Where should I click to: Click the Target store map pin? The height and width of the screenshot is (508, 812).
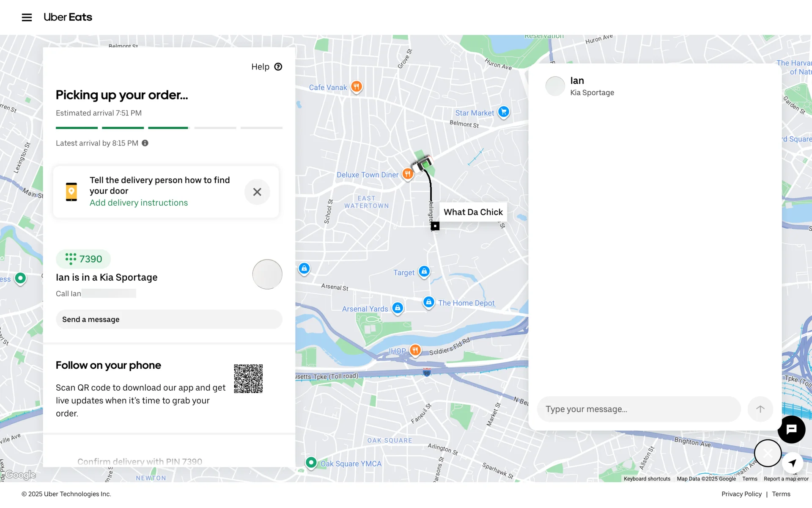424,272
